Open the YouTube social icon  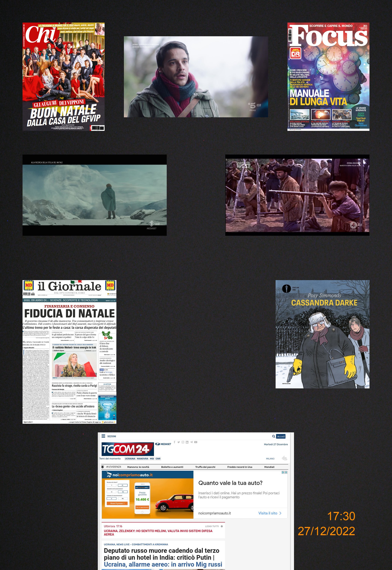point(196,442)
